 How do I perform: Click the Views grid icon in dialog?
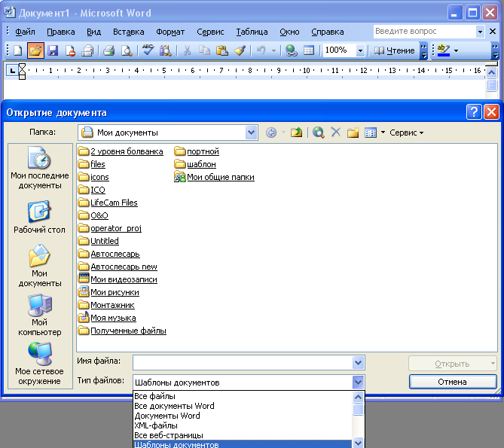[x=371, y=133]
